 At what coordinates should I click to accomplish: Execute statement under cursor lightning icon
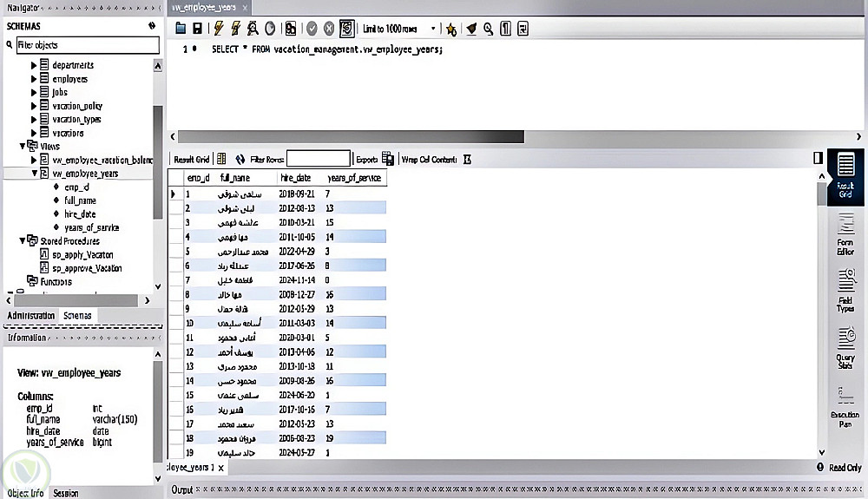pyautogui.click(x=236, y=29)
